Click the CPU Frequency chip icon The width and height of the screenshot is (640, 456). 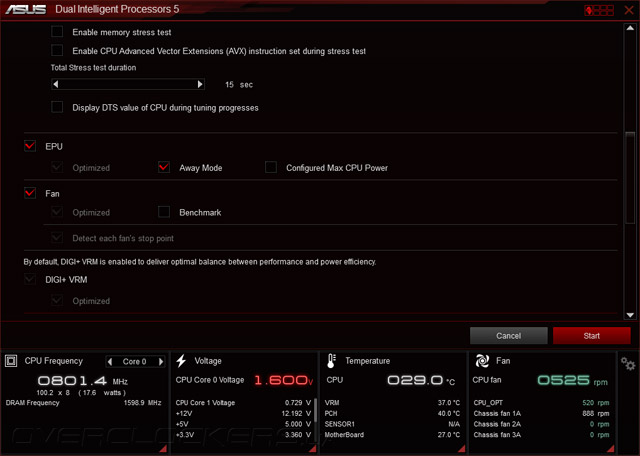pos(11,361)
